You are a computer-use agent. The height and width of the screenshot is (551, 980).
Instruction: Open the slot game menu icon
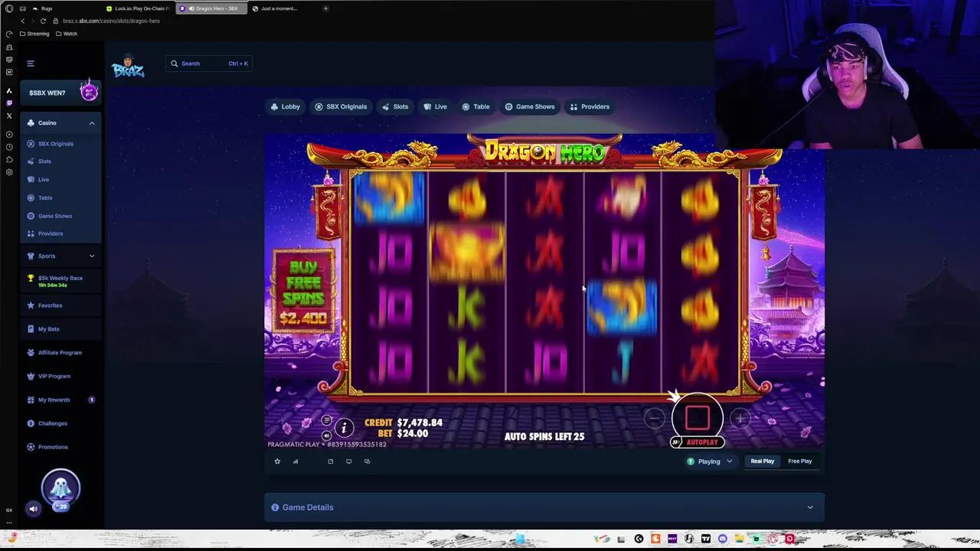(327, 420)
